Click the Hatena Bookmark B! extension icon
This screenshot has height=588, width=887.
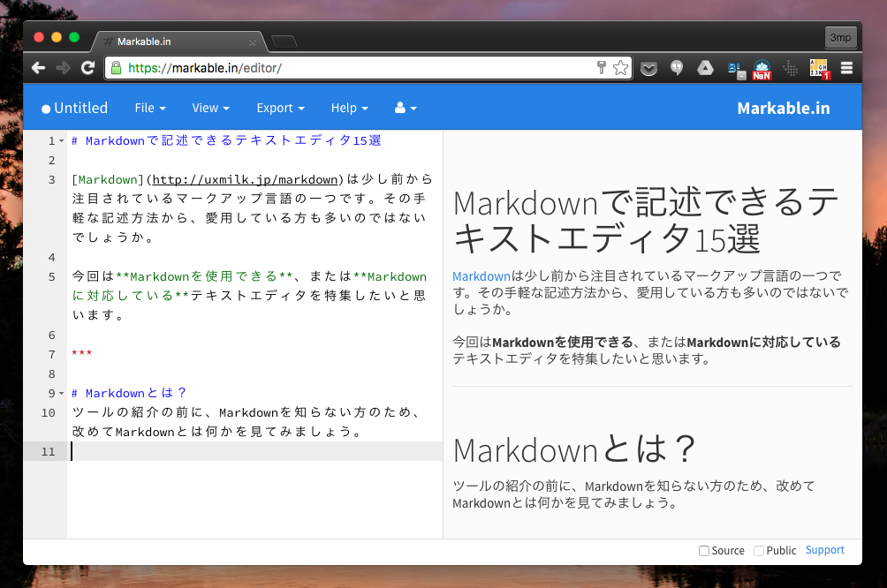[x=734, y=68]
